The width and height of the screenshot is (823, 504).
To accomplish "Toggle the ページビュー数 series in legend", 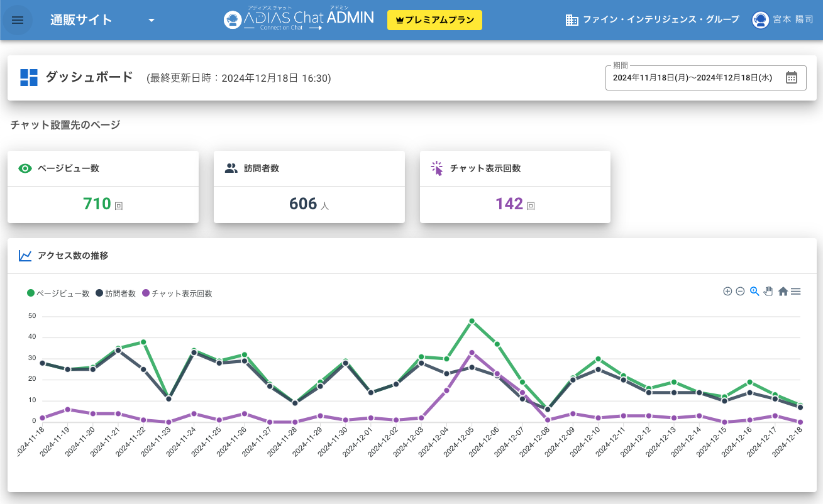I will [x=58, y=293].
